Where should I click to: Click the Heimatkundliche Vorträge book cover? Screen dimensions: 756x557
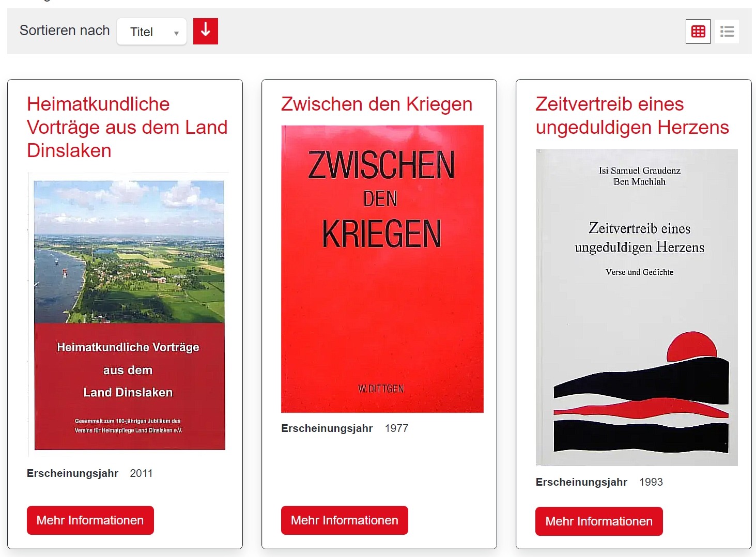tap(128, 315)
